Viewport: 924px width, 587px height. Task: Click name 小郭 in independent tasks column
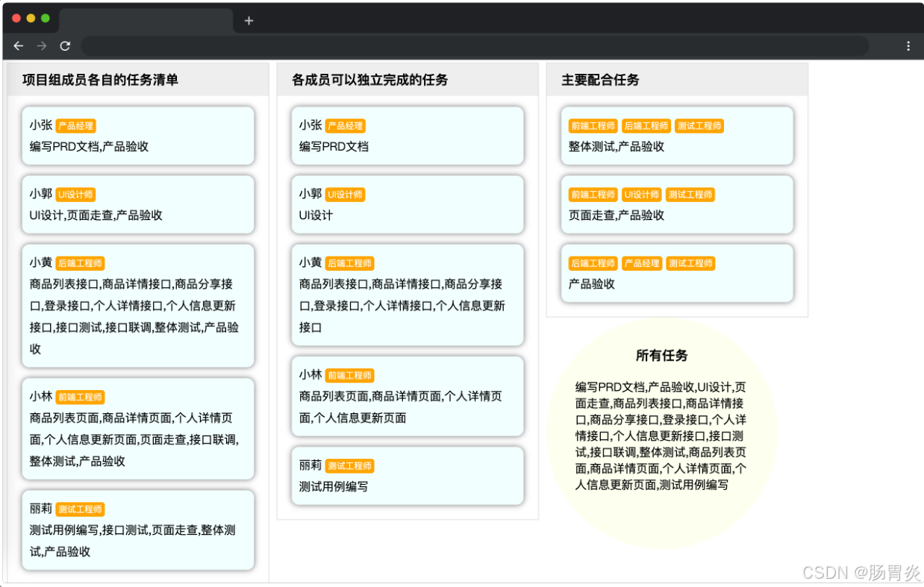310,194
